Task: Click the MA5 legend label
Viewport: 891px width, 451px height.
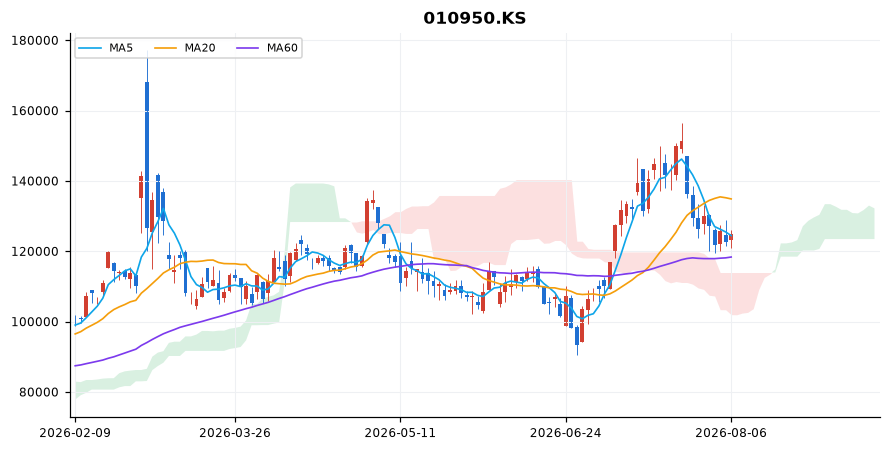Action: coord(121,48)
